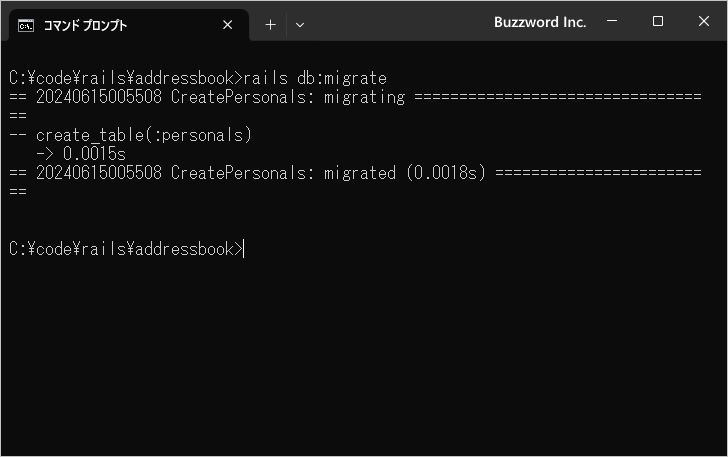Select the コマンド プロンプト tab title
Image resolution: width=728 pixels, height=457 pixels.
[x=85, y=25]
